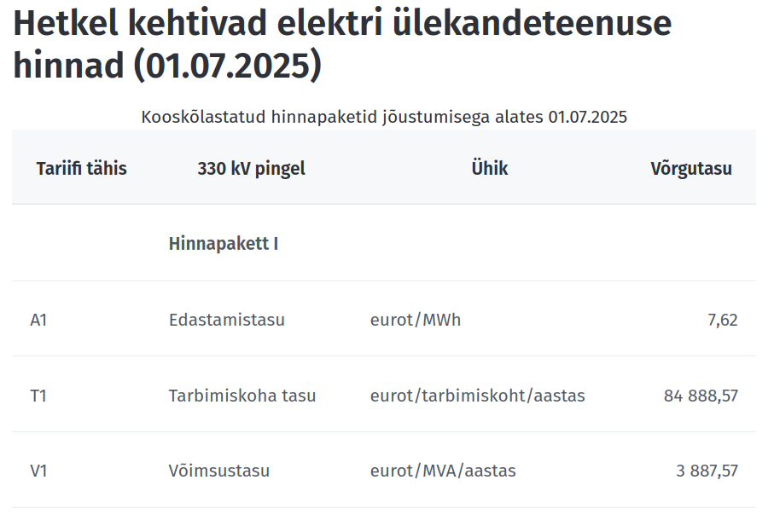
Task: Click the eurot/tarbimiskoht/aastas unit cell
Action: (477, 396)
